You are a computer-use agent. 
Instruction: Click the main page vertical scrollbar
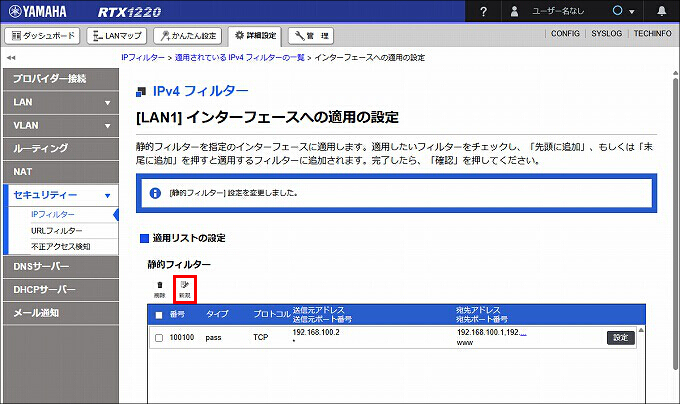tap(675, 224)
